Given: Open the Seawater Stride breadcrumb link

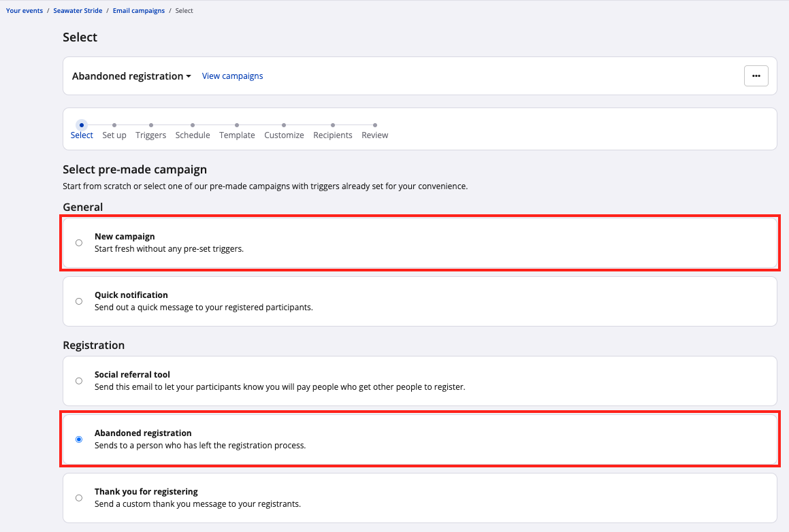Looking at the screenshot, I should (x=78, y=11).
